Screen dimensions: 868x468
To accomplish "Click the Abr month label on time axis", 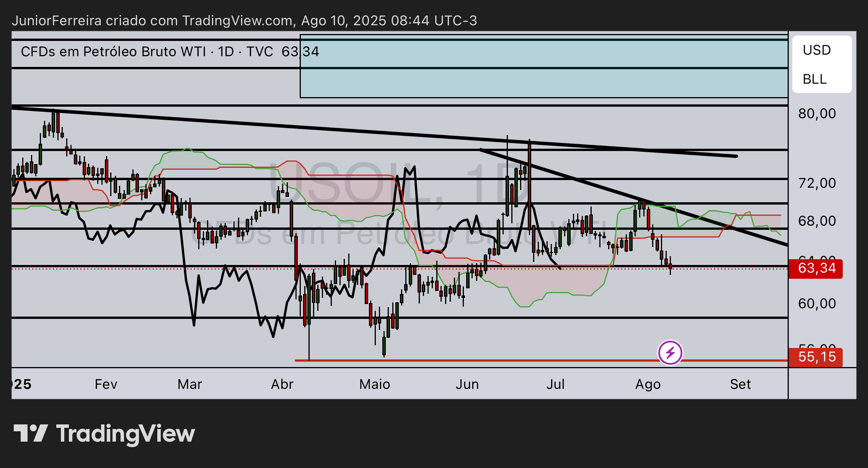I will (x=282, y=384).
